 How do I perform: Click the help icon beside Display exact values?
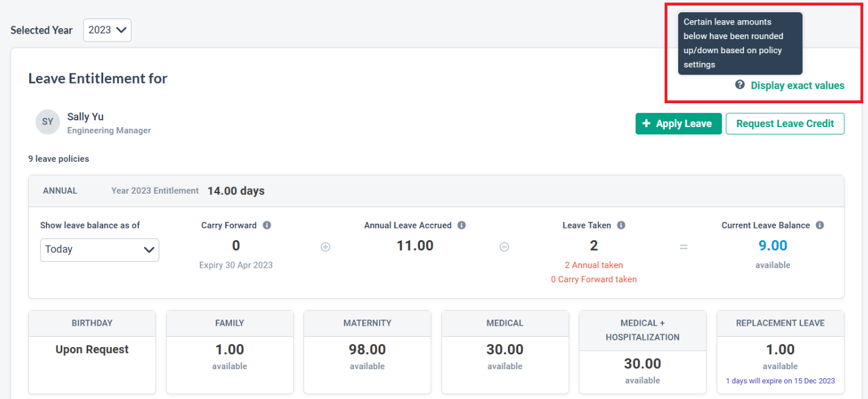coord(740,85)
